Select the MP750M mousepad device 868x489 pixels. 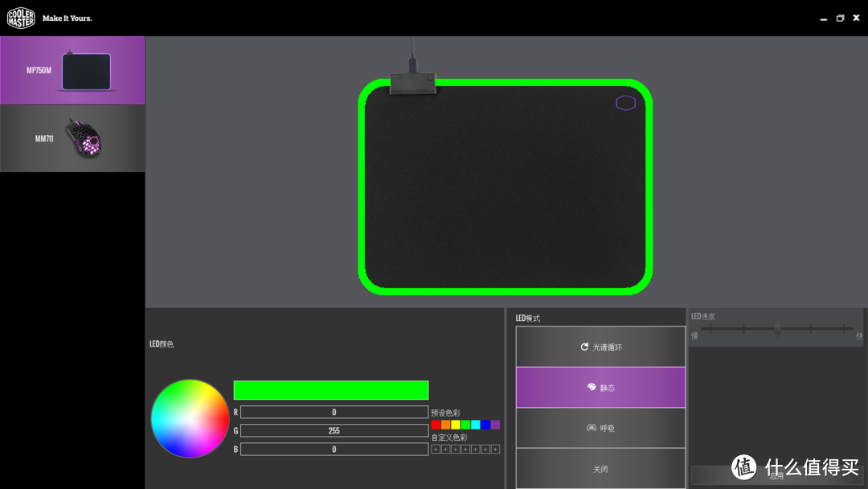(x=72, y=70)
